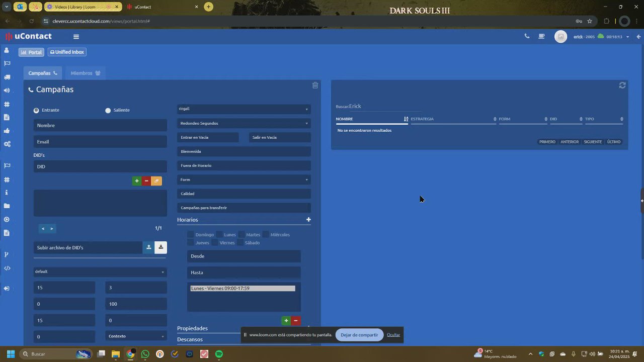Open the Portal view
The height and width of the screenshot is (362, 644).
pyautogui.click(x=31, y=52)
